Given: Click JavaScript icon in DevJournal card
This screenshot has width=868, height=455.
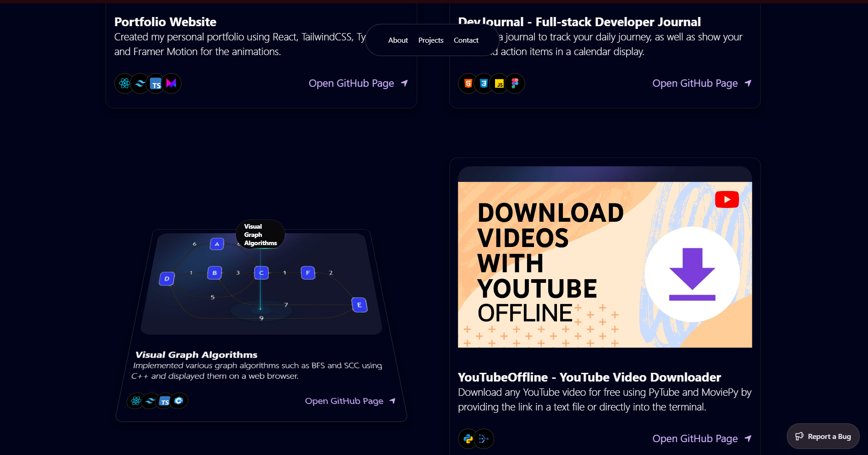Looking at the screenshot, I should [x=500, y=84].
